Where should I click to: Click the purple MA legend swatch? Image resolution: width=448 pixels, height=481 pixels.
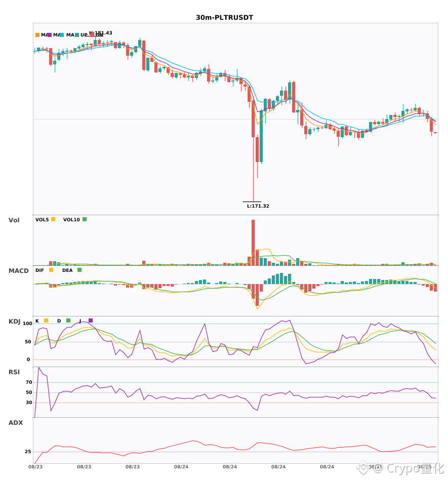pos(50,35)
